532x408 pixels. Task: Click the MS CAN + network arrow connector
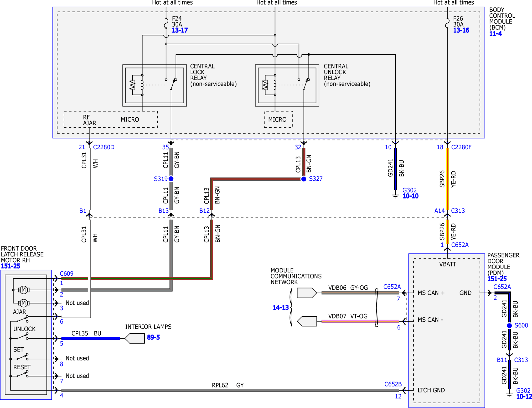pyautogui.click(x=307, y=293)
